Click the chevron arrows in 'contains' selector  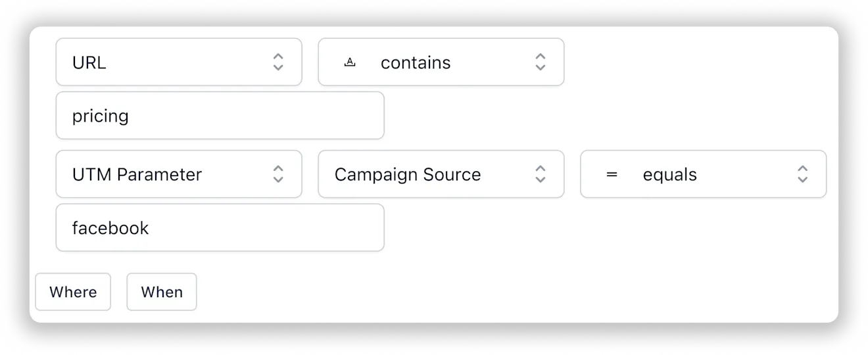point(541,62)
